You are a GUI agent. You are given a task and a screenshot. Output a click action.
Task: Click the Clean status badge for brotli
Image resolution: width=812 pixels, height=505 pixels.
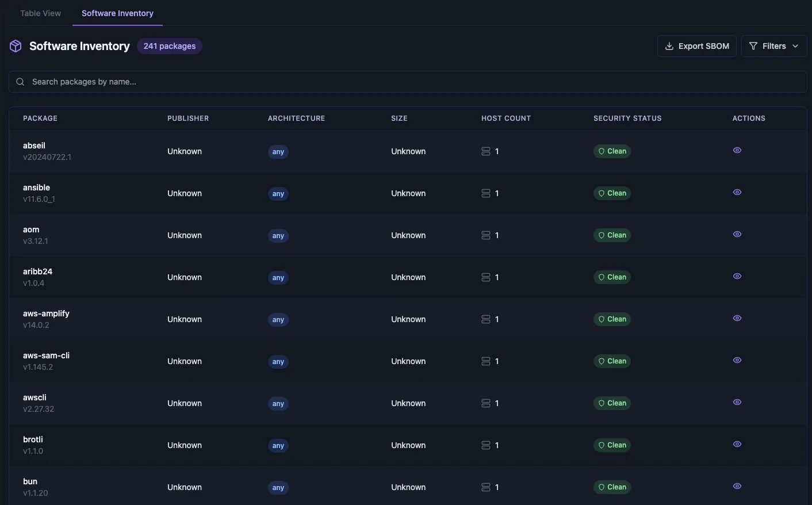point(612,445)
